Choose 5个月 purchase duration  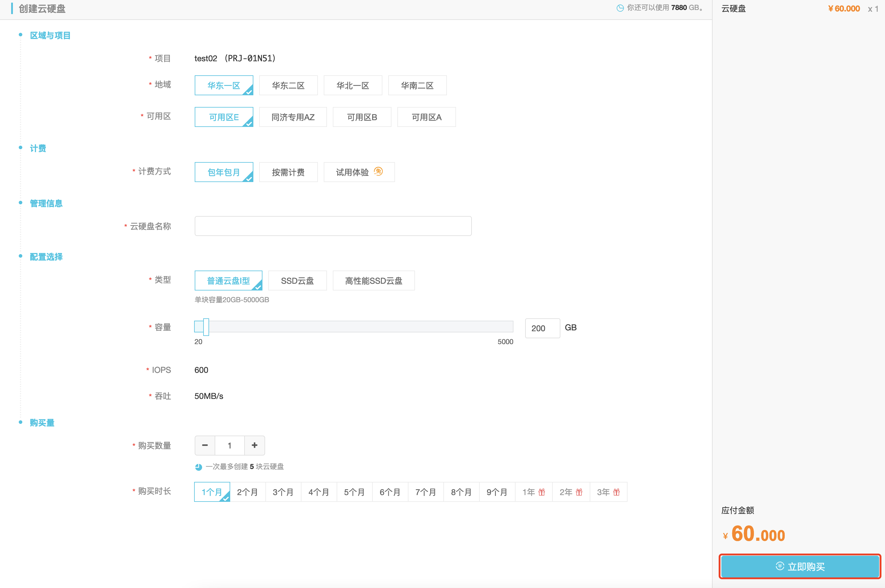pos(355,492)
